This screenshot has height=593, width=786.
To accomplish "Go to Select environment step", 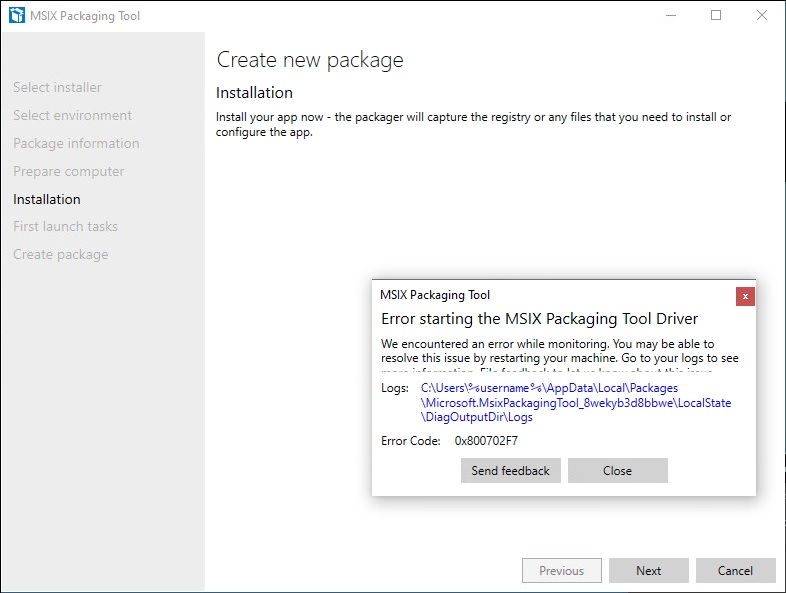I will click(x=72, y=115).
